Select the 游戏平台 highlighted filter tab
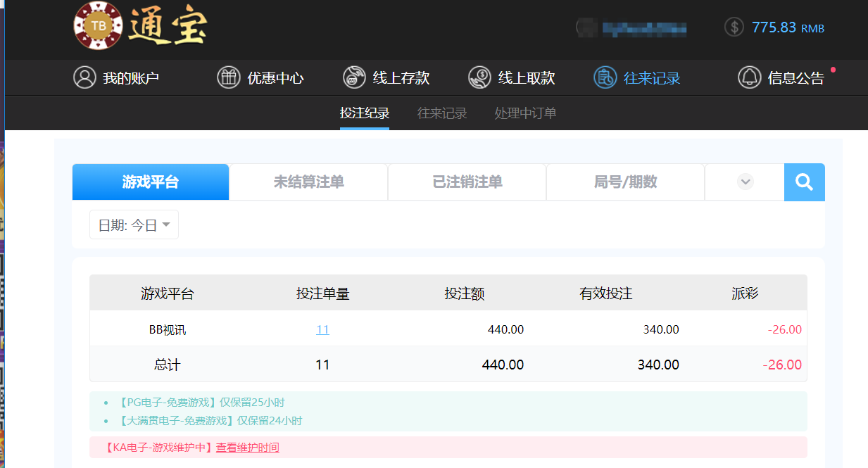 click(150, 182)
